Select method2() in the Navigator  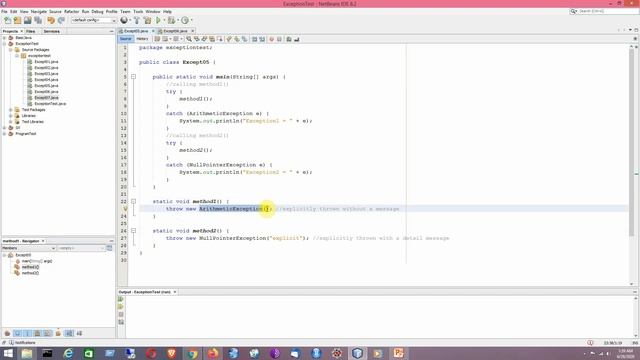pos(30,273)
